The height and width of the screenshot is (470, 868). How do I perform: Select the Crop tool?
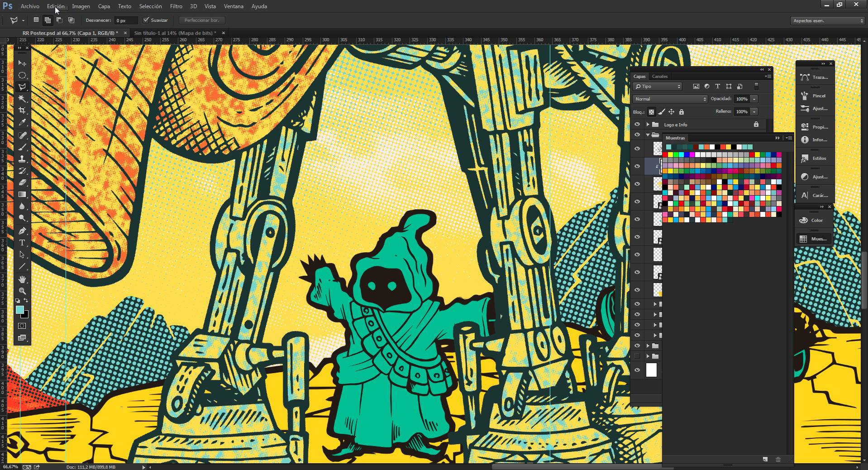[x=22, y=110]
